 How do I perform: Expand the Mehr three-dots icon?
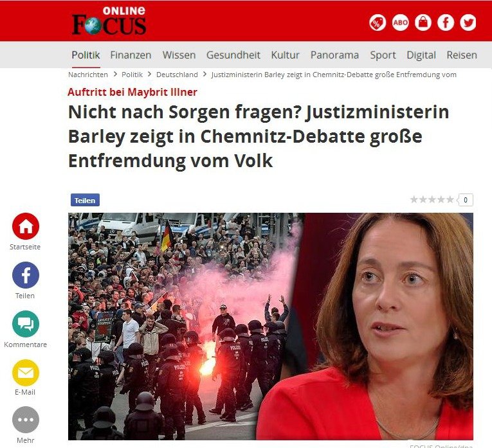[26, 420]
